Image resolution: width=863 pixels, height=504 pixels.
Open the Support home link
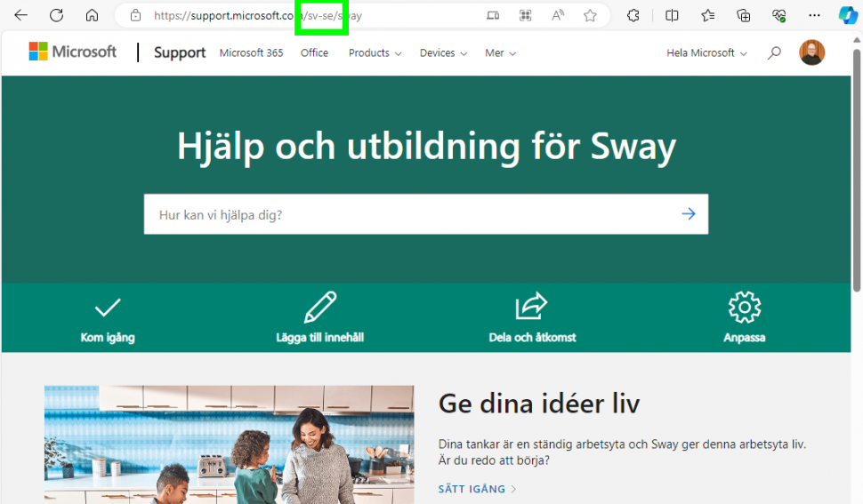(x=180, y=52)
